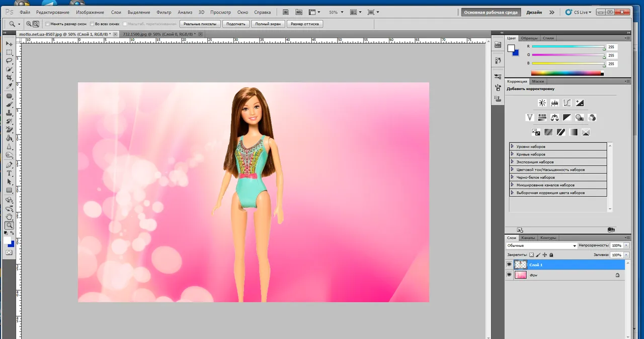Select the Rectangular Marquee tool
Image resolution: width=644 pixels, height=339 pixels.
[9, 52]
